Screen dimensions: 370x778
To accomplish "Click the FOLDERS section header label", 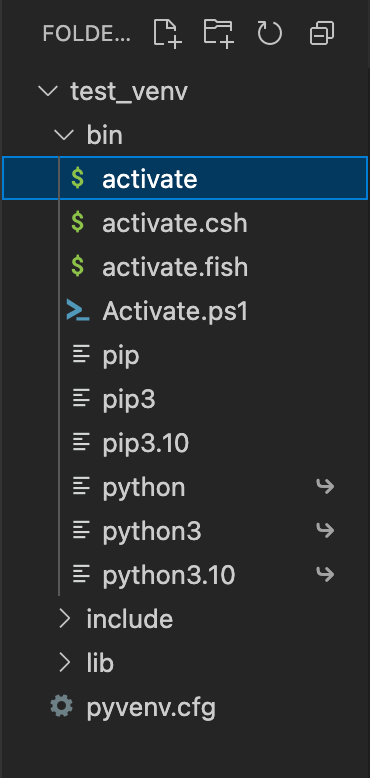I will [x=86, y=34].
